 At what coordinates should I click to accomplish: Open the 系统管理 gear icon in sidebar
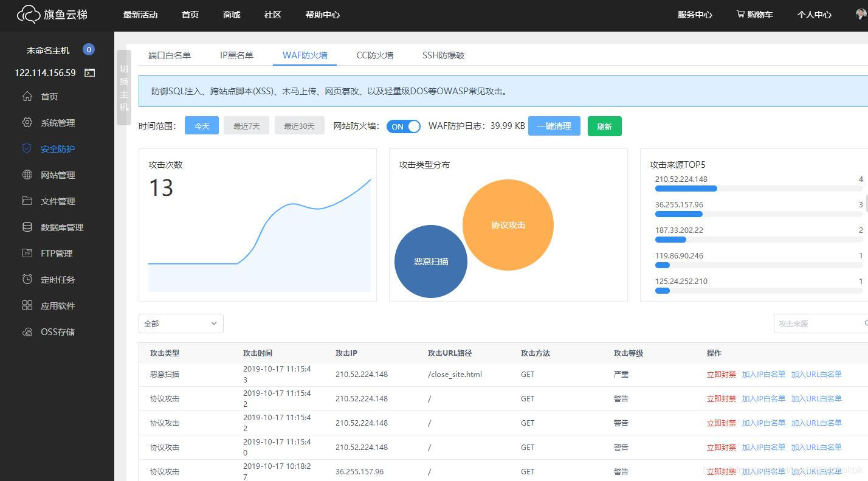[x=27, y=122]
